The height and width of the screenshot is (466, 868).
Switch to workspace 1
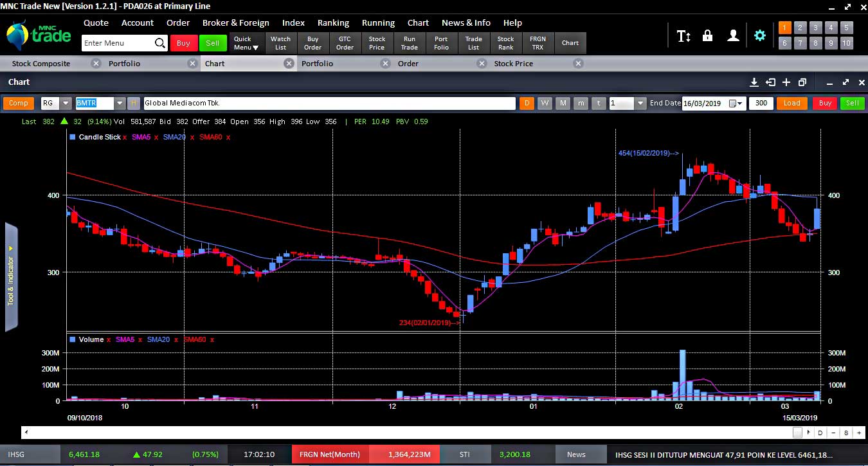coord(784,28)
